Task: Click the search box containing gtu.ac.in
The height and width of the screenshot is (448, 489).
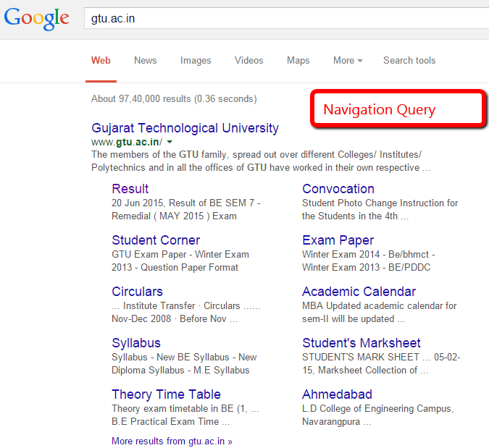Action: [286, 18]
